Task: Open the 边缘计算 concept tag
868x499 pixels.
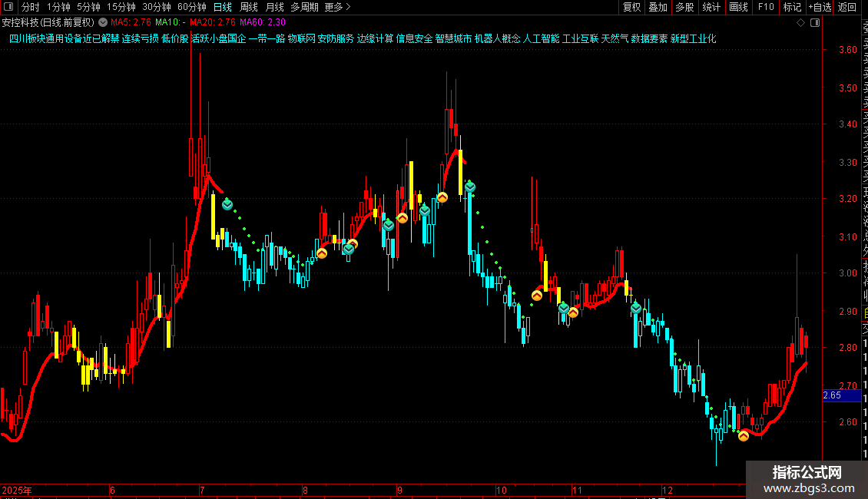Action: (376, 38)
